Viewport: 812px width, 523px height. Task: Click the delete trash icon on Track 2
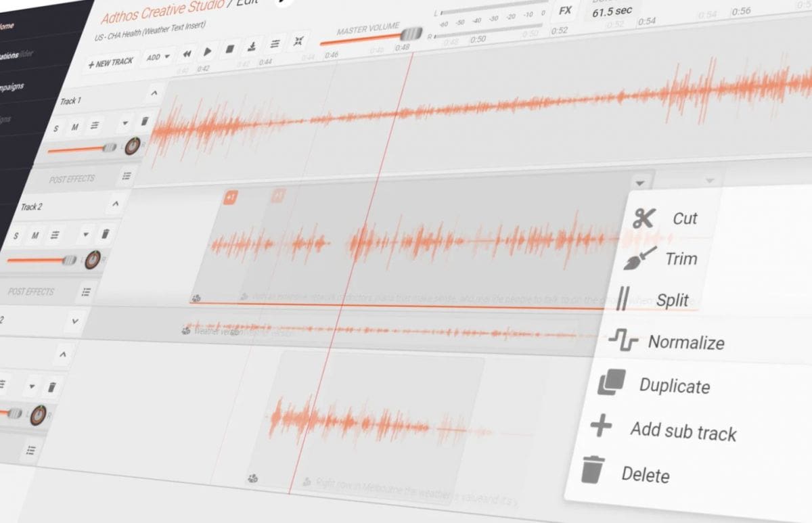coord(106,233)
